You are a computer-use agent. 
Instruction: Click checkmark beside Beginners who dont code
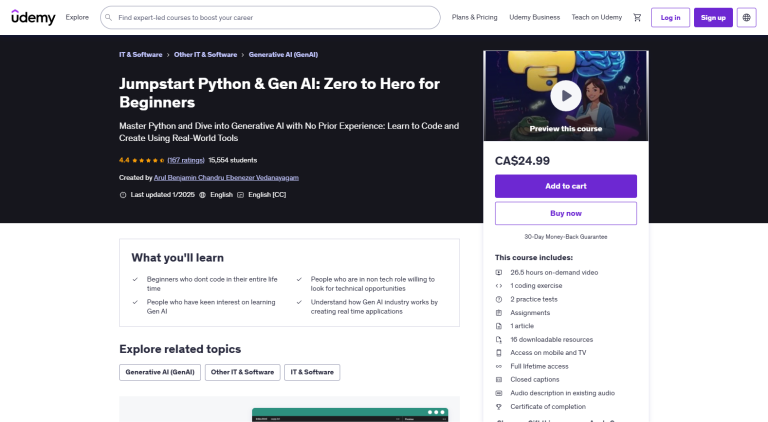tap(135, 280)
